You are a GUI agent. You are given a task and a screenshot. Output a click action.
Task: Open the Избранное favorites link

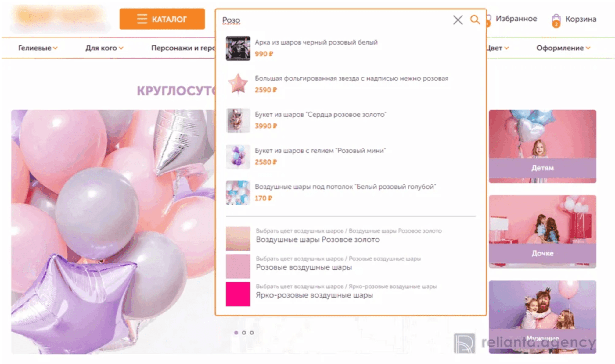[516, 19]
